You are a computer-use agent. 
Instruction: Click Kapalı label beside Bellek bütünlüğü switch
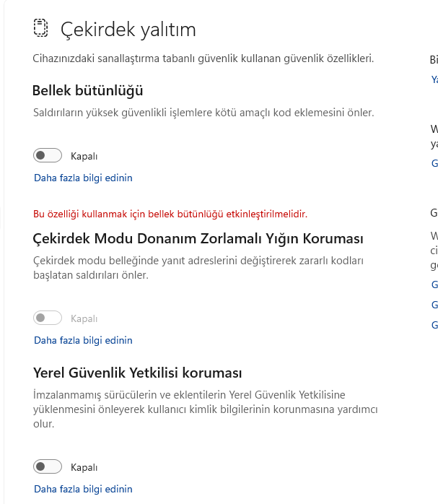click(84, 156)
